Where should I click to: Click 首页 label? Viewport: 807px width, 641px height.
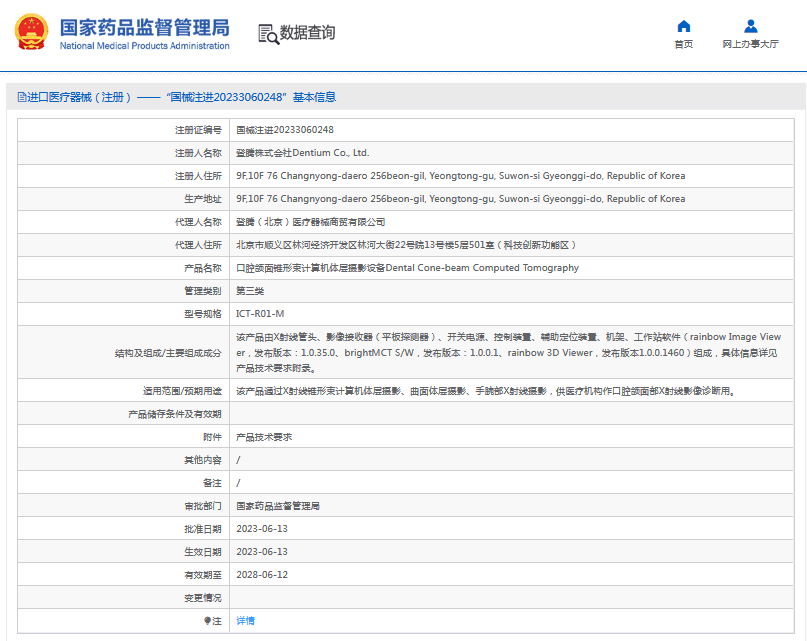click(683, 44)
